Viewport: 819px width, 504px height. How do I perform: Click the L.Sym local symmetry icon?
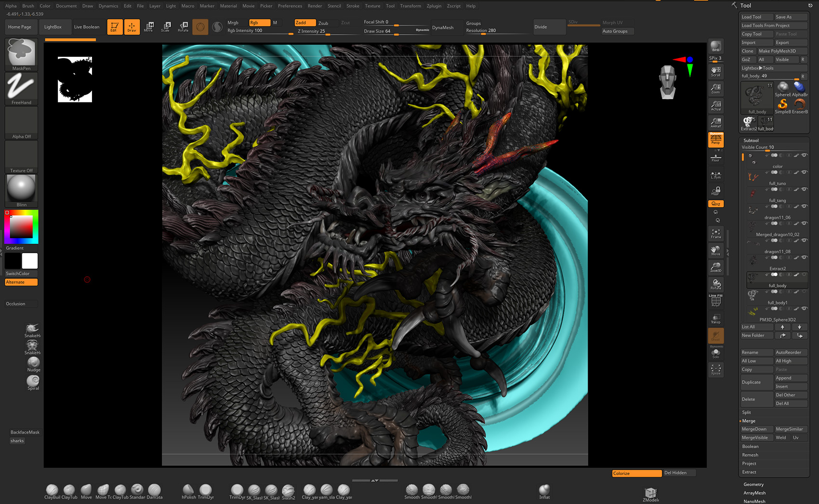click(716, 174)
